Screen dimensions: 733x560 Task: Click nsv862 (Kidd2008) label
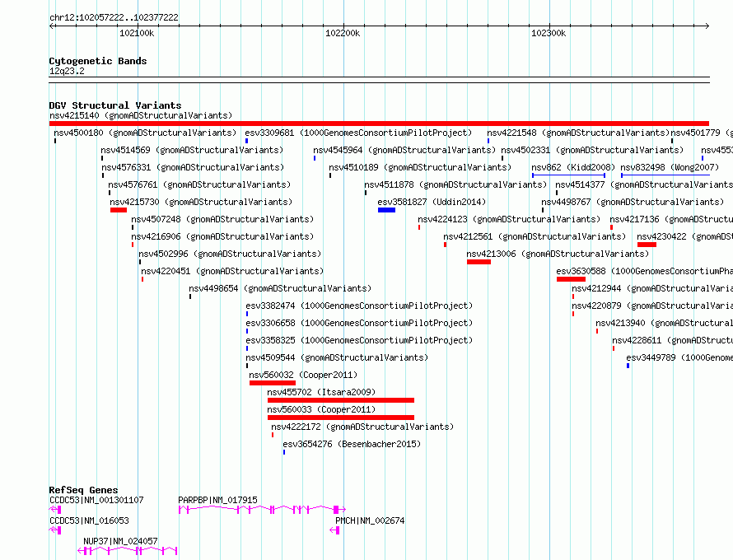(x=573, y=167)
